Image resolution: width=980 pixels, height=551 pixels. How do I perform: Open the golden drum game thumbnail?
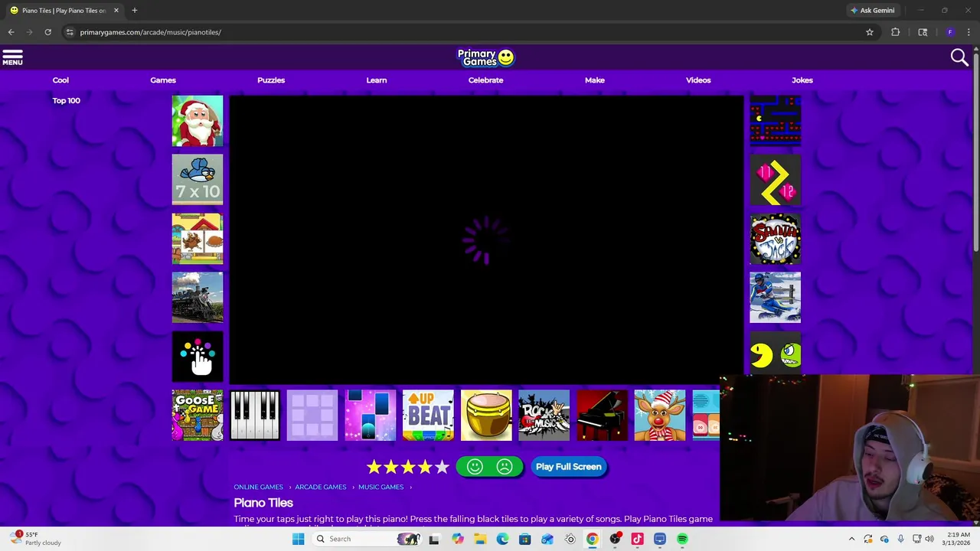[486, 416]
